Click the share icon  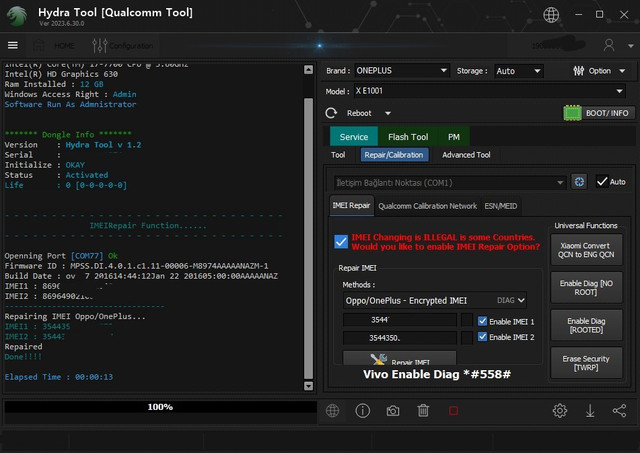(x=619, y=411)
